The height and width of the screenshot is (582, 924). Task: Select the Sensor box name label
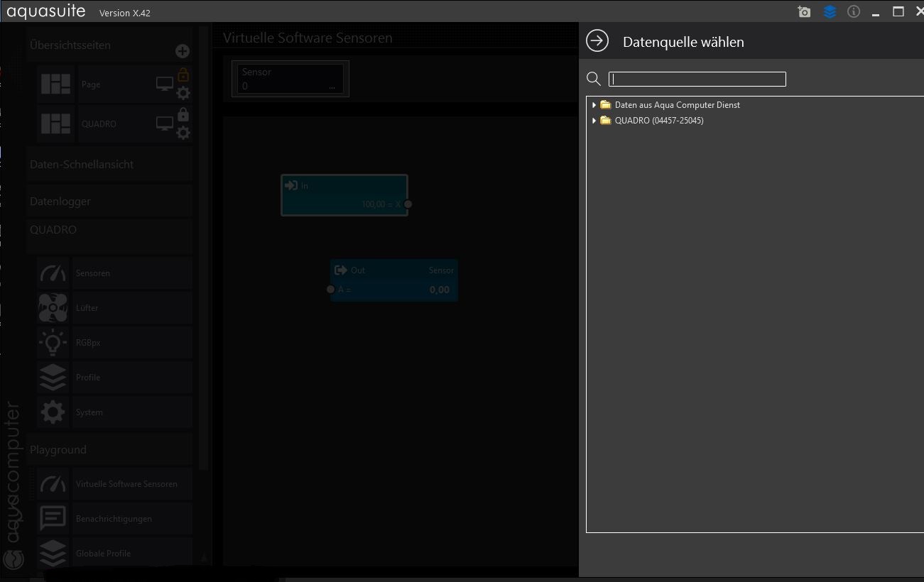(x=256, y=72)
